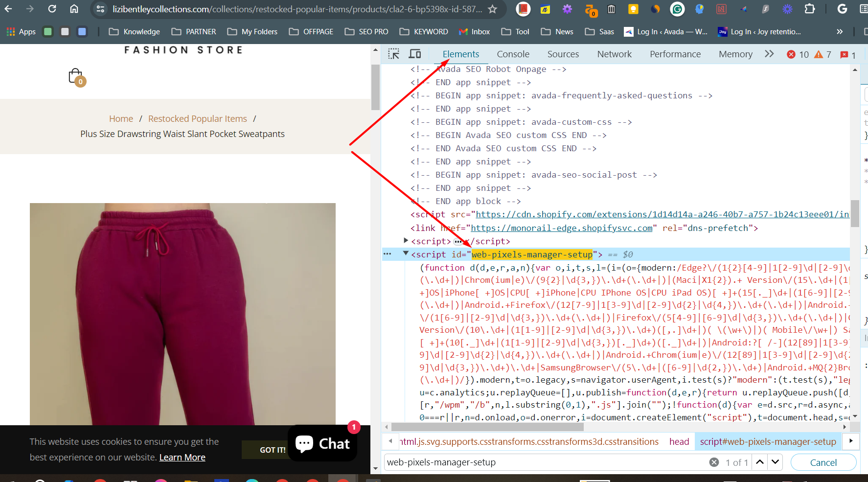Open the My Folders bookmark folder

click(x=252, y=32)
